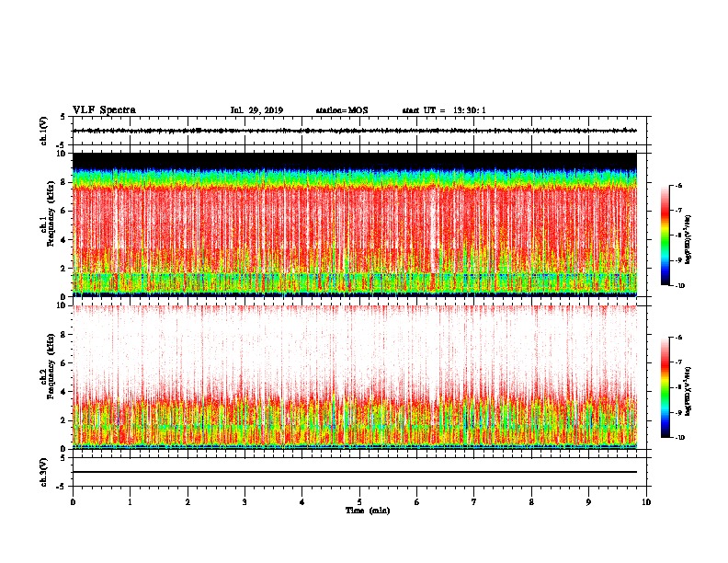
Task: Click time axis tick label '8'
Action: [531, 502]
